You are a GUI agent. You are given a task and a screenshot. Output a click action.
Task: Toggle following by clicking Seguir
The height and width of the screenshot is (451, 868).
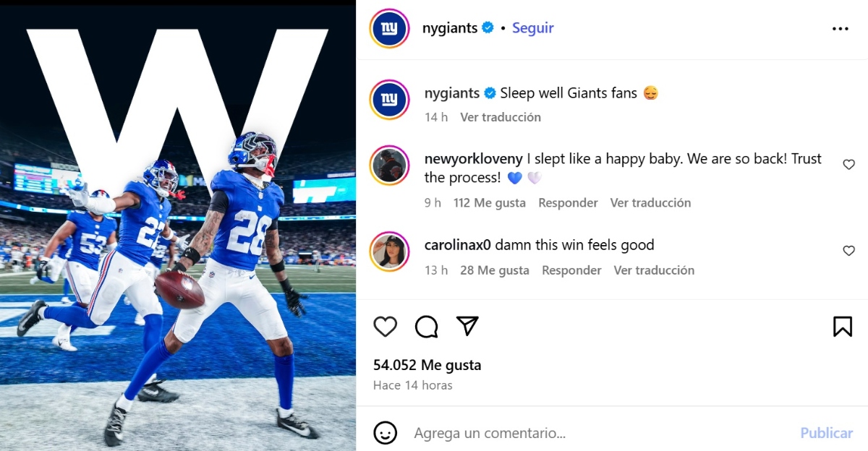[532, 28]
